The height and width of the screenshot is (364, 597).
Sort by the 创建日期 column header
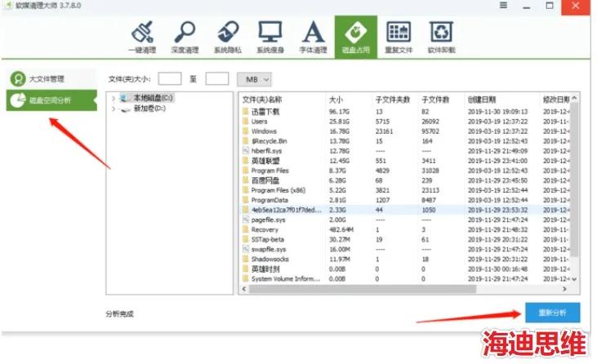482,100
